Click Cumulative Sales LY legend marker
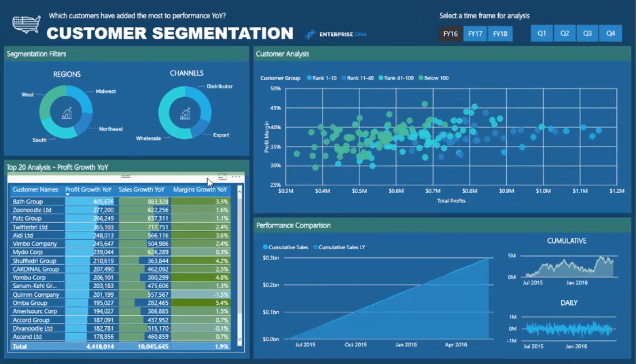This screenshot has height=364, width=636. pyautogui.click(x=315, y=247)
